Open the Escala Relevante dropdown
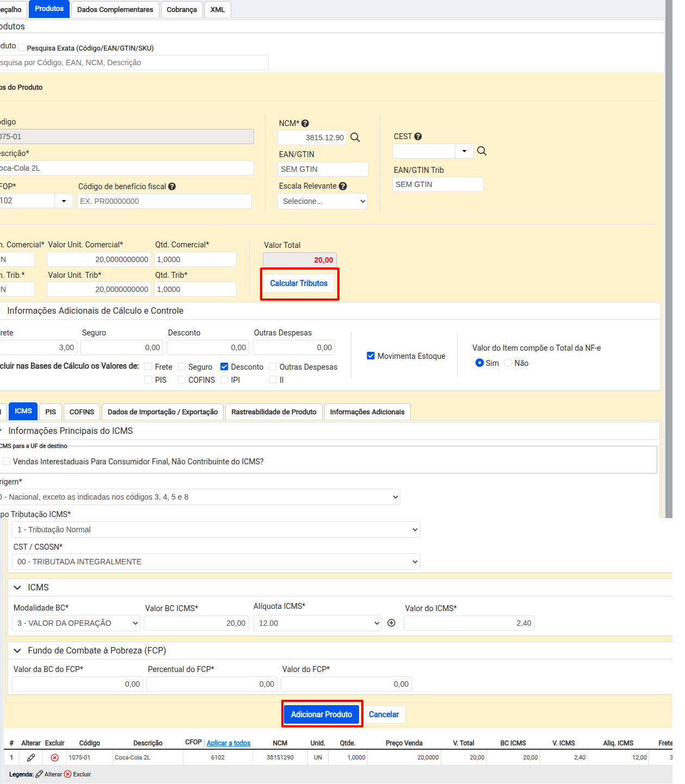This screenshot has width=685, height=784. (x=323, y=201)
